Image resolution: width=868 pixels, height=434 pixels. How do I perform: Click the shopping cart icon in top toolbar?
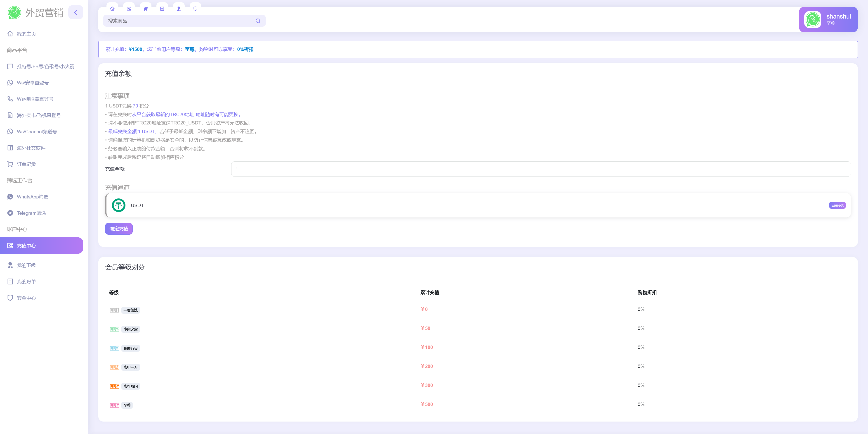[x=146, y=9]
